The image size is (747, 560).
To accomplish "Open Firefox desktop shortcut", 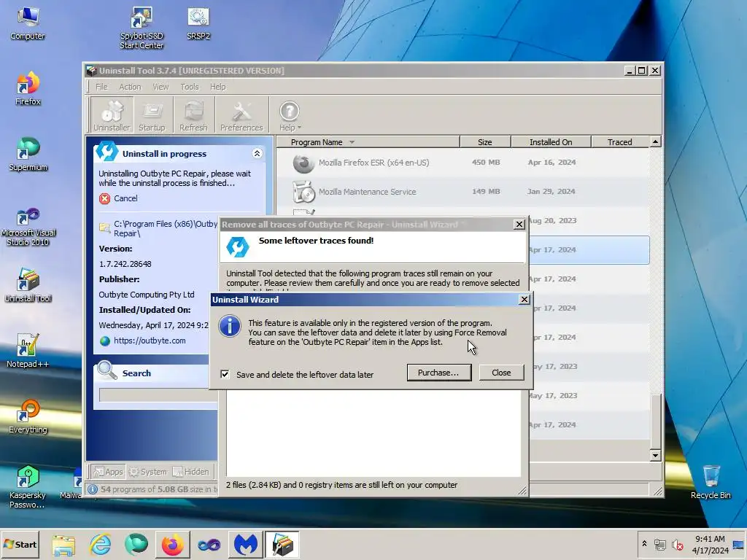I will (x=28, y=88).
